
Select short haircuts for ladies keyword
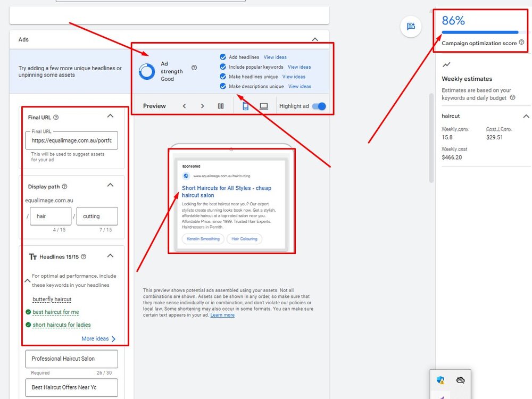[62, 325]
